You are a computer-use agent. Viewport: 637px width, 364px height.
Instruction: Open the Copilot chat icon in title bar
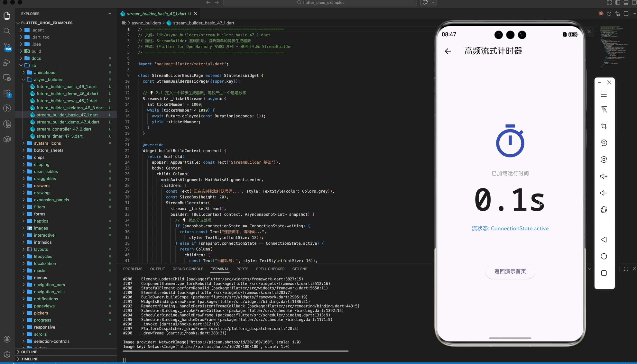point(425,3)
